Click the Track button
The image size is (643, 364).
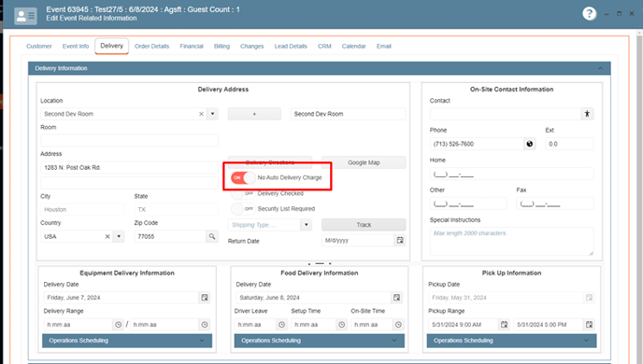pyautogui.click(x=364, y=225)
